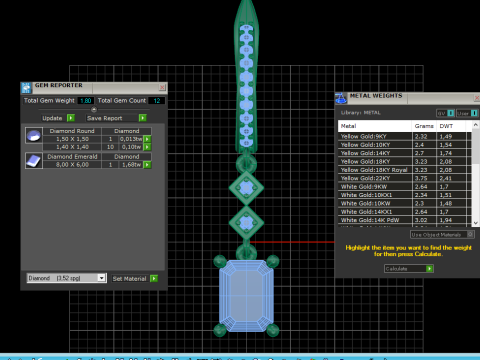The image size is (480, 360).
Task: Toggle the User library switch
Action: click(467, 113)
